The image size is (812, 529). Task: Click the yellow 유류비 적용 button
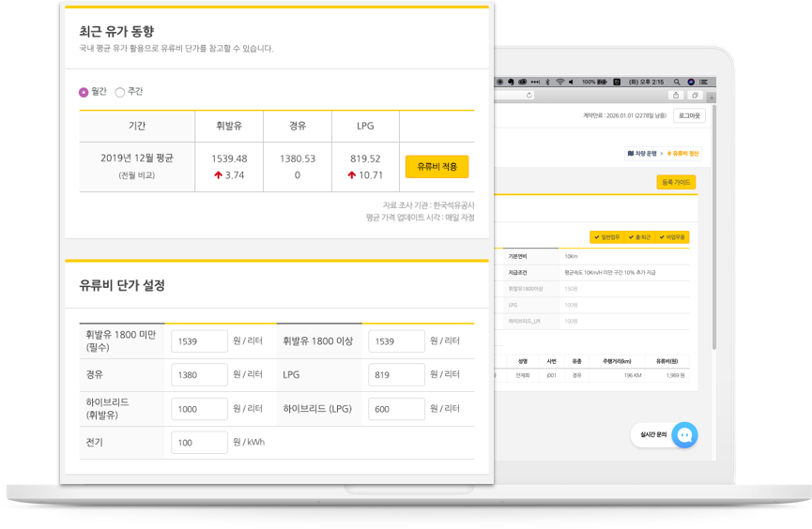437,167
